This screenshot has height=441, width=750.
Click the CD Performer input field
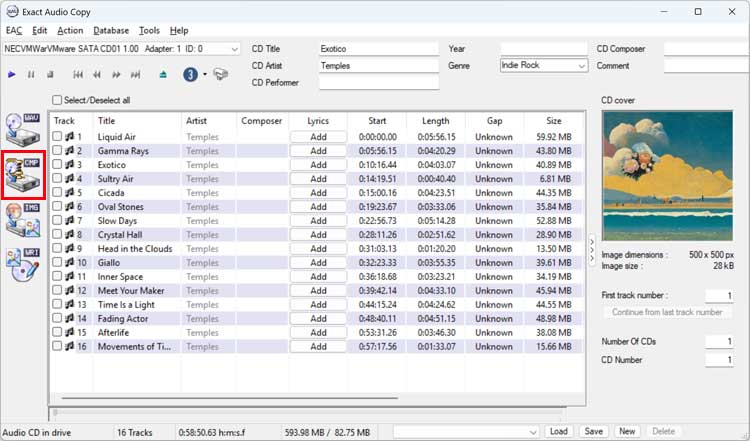click(379, 83)
